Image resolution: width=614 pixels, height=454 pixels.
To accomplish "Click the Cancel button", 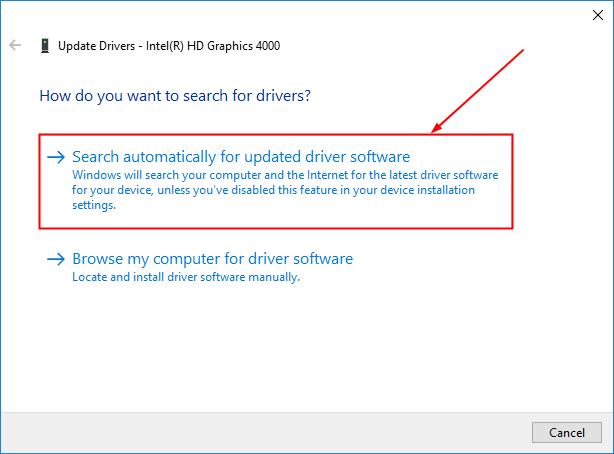I will pyautogui.click(x=567, y=432).
